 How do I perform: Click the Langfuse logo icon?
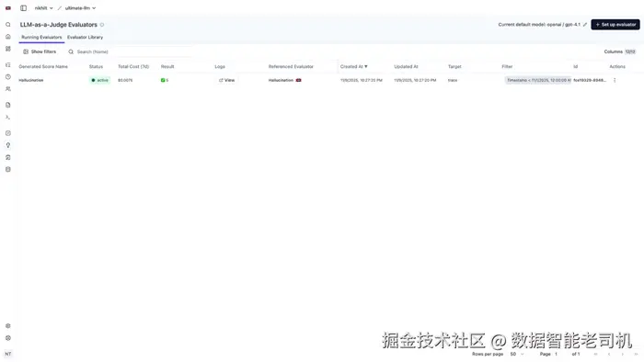(7, 7)
